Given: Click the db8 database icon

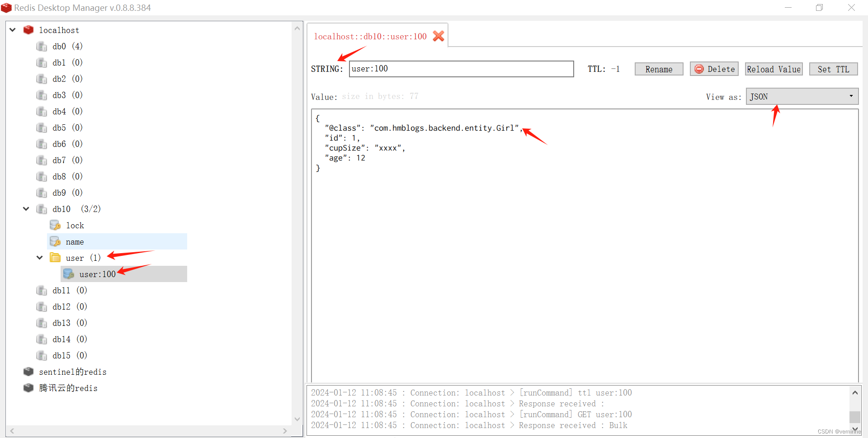Looking at the screenshot, I should pos(42,176).
